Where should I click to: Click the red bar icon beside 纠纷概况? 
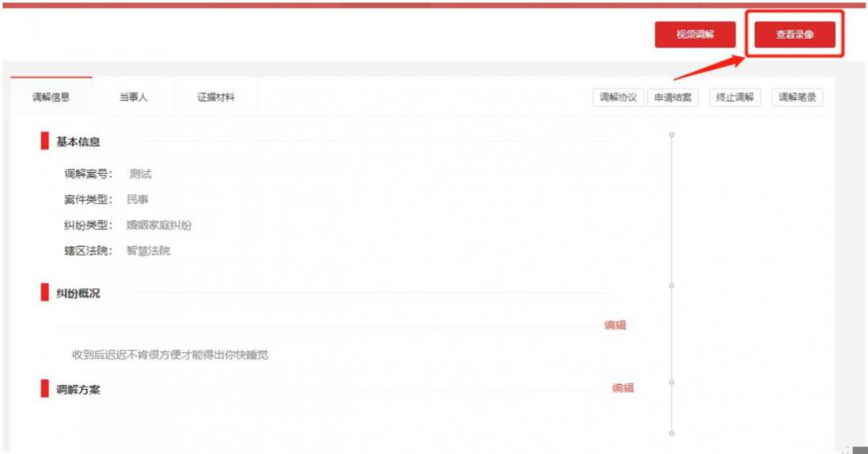click(x=45, y=293)
